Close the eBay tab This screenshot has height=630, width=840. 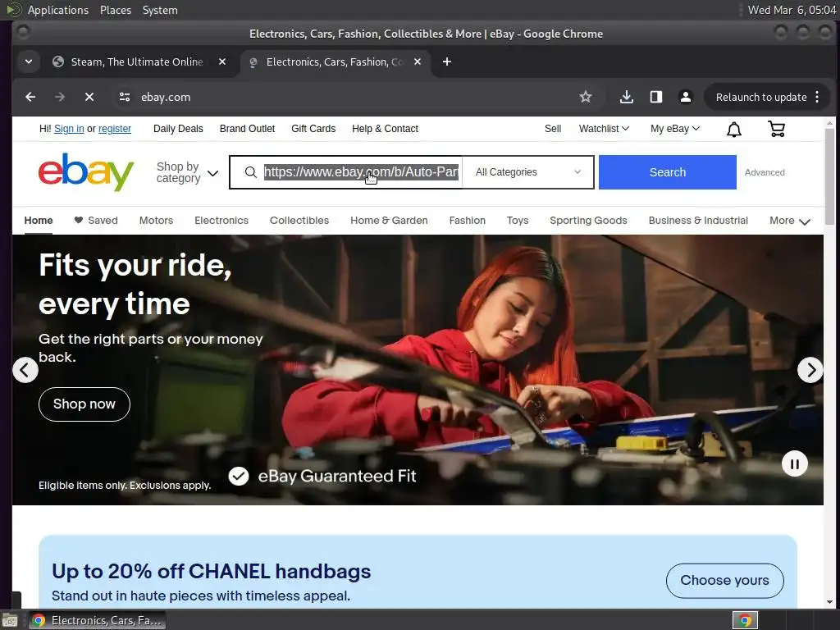pyautogui.click(x=418, y=62)
